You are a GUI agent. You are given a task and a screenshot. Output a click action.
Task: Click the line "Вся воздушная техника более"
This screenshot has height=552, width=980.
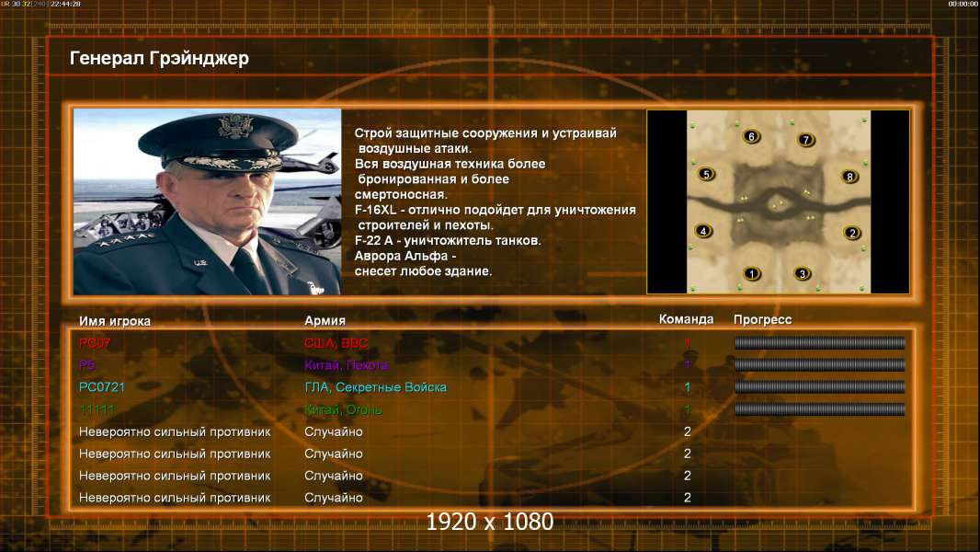coord(450,164)
